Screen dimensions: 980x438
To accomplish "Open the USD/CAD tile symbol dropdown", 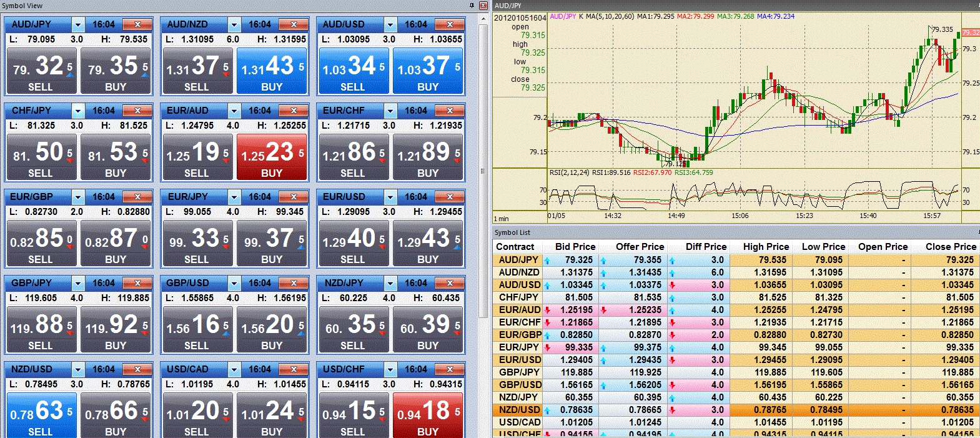I will (234, 370).
